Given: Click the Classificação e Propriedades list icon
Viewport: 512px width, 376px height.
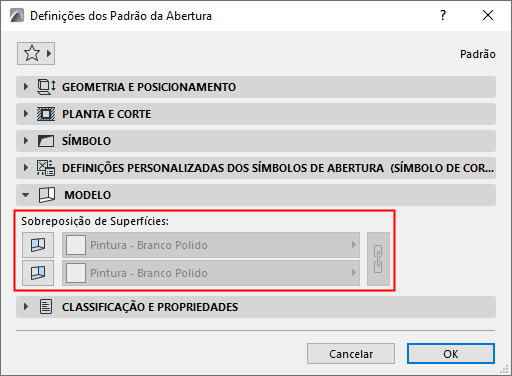Looking at the screenshot, I should (46, 307).
